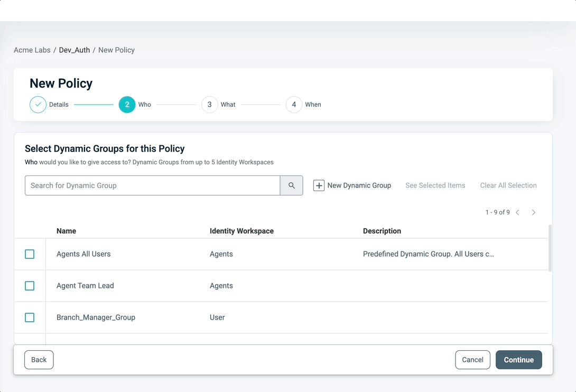Screen dimensions: 576x392
Task: Click the Name column header
Action: (x=66, y=231)
